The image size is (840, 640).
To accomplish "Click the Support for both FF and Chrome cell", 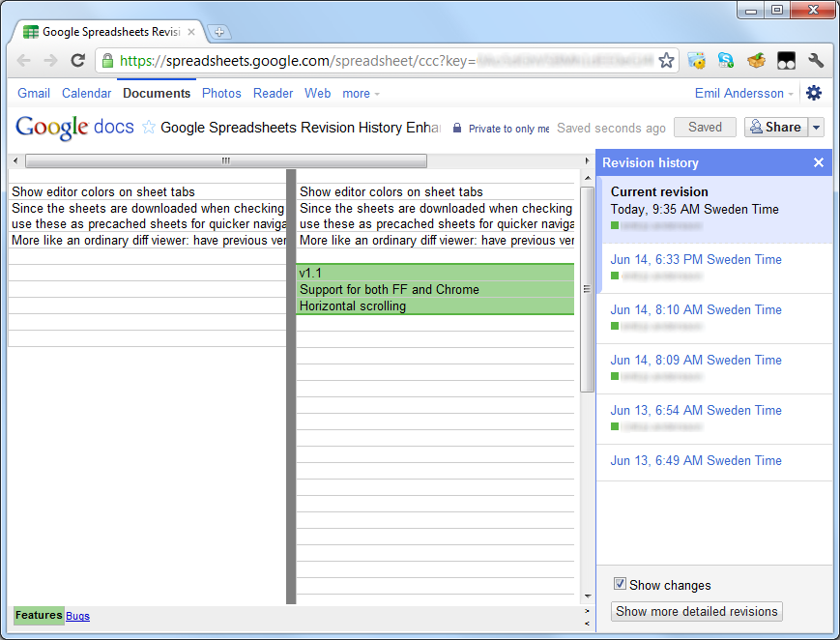I will tap(435, 289).
